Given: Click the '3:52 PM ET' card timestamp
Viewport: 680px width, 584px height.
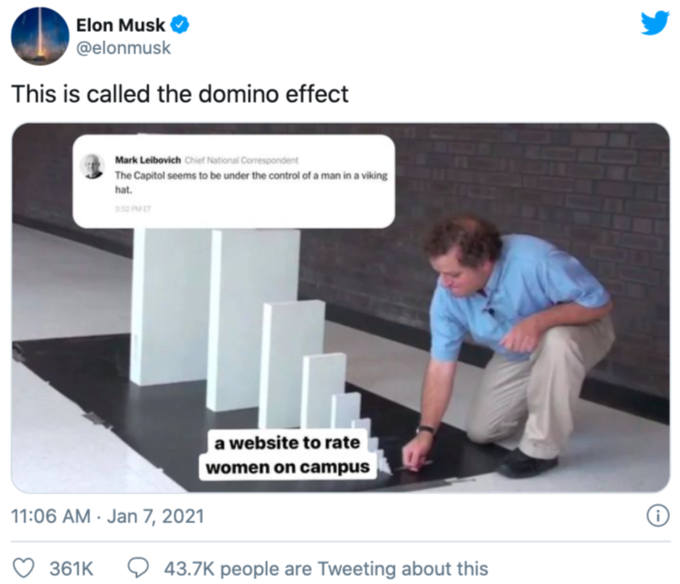Looking at the screenshot, I should tap(133, 209).
